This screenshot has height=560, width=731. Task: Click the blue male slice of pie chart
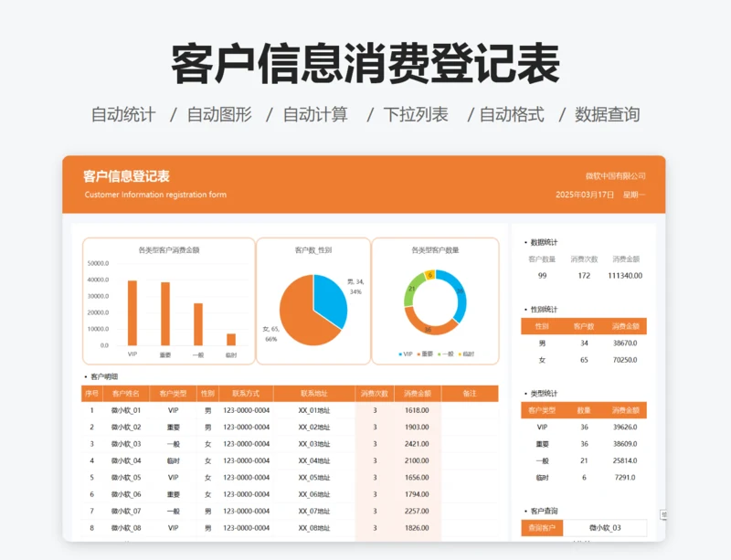point(331,299)
